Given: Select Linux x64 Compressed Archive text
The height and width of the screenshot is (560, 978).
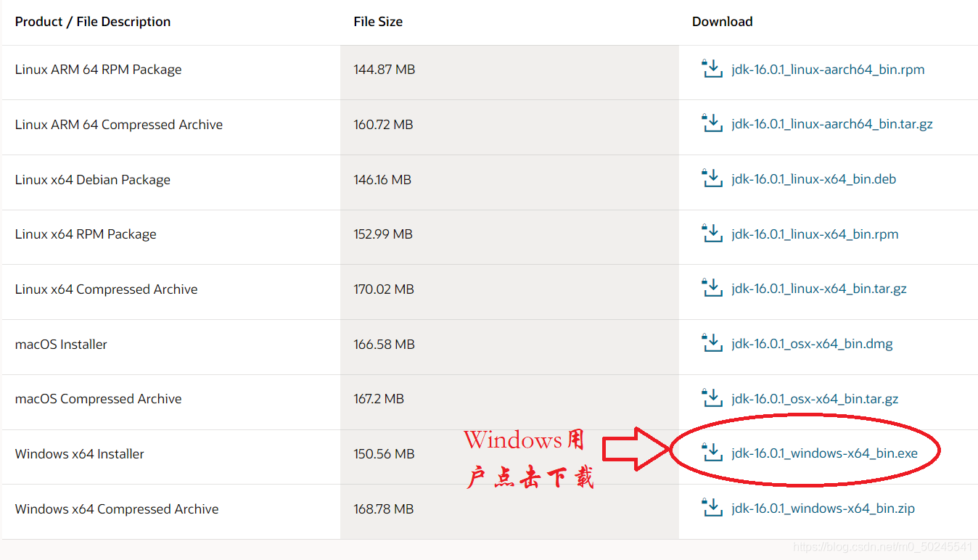Looking at the screenshot, I should 106,289.
